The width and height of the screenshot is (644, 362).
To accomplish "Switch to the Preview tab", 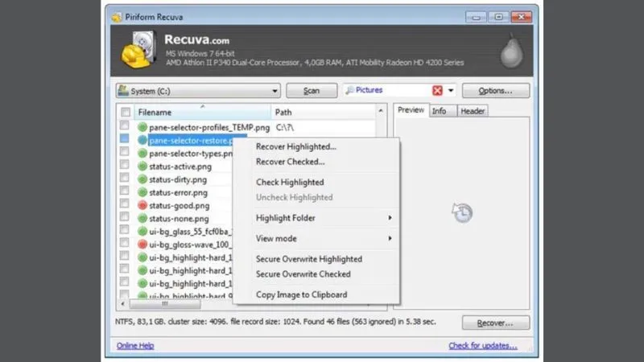I will pyautogui.click(x=411, y=110).
